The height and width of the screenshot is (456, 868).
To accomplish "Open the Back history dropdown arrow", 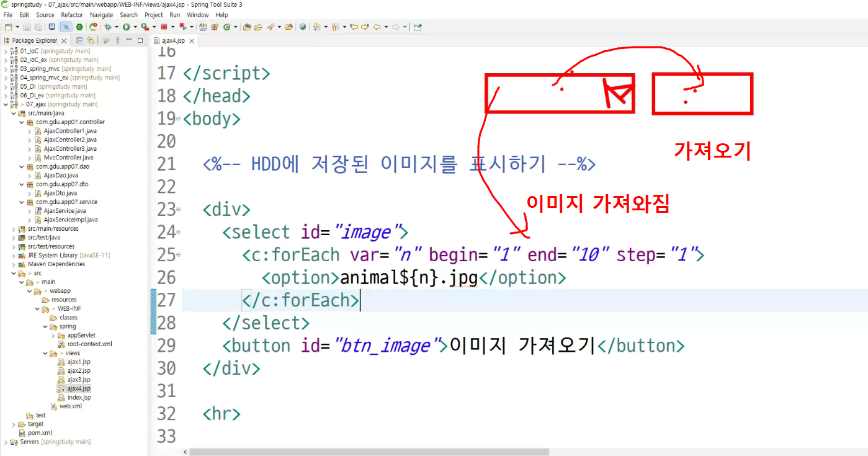I will [386, 27].
